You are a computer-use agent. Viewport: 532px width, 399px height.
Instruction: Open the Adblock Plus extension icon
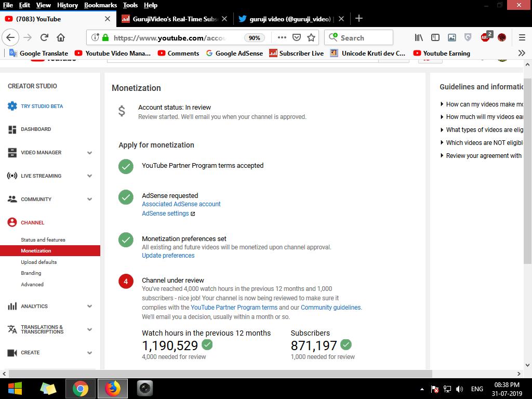click(x=486, y=37)
